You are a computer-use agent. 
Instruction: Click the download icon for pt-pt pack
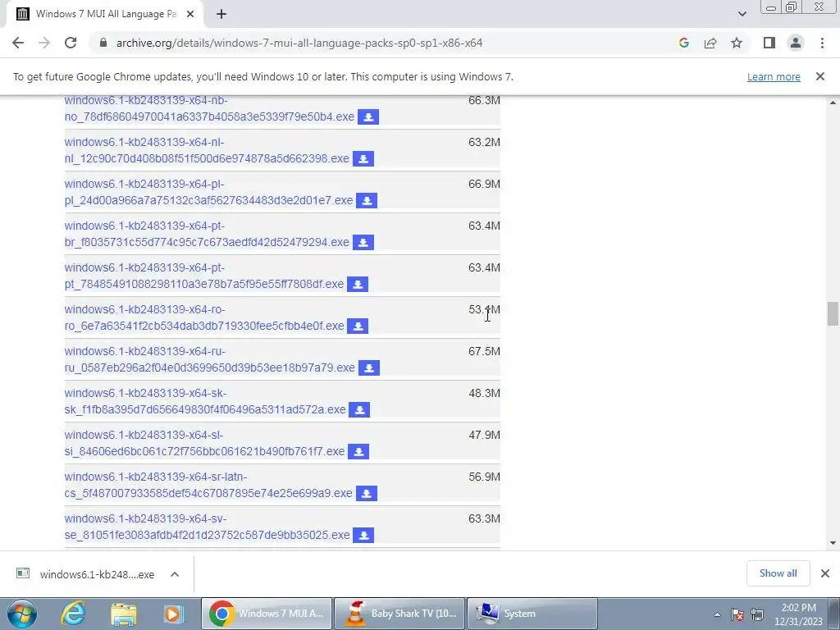coord(358,284)
